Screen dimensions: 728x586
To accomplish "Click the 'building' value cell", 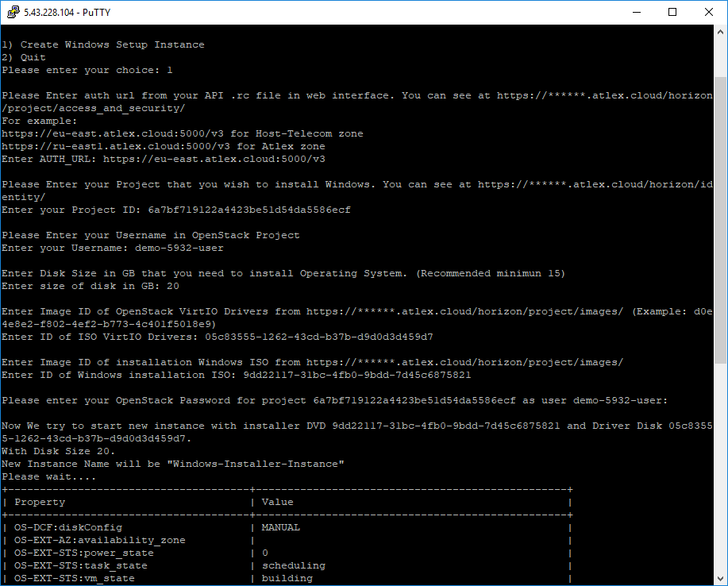I will click(x=287, y=578).
